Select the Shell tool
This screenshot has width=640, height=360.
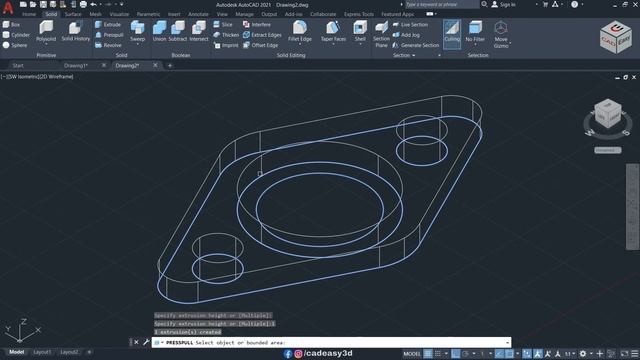360,31
